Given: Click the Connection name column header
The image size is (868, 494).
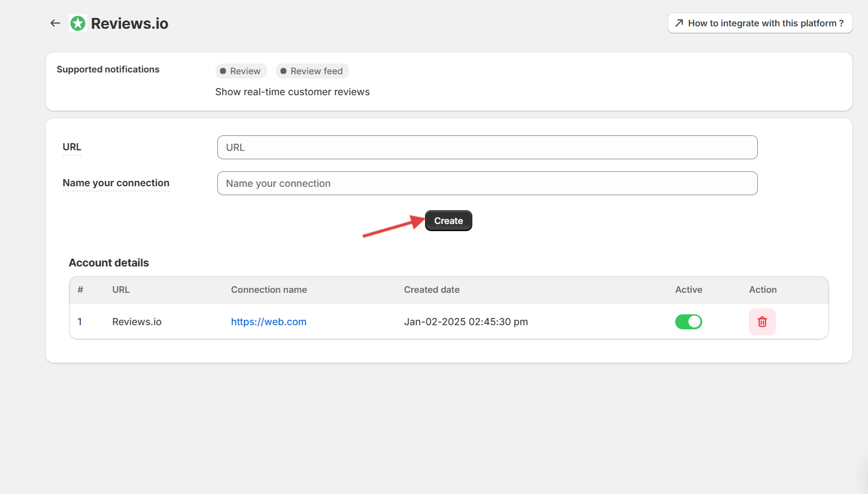Looking at the screenshot, I should click(x=269, y=290).
